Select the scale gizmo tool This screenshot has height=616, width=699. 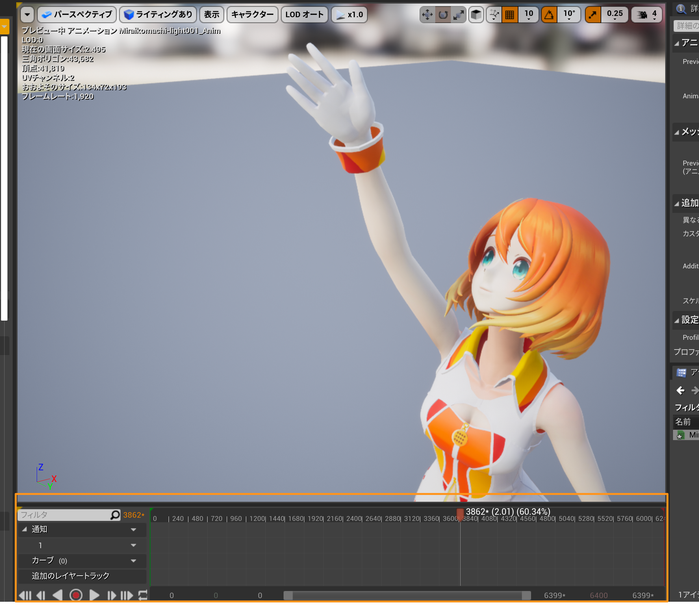458,15
